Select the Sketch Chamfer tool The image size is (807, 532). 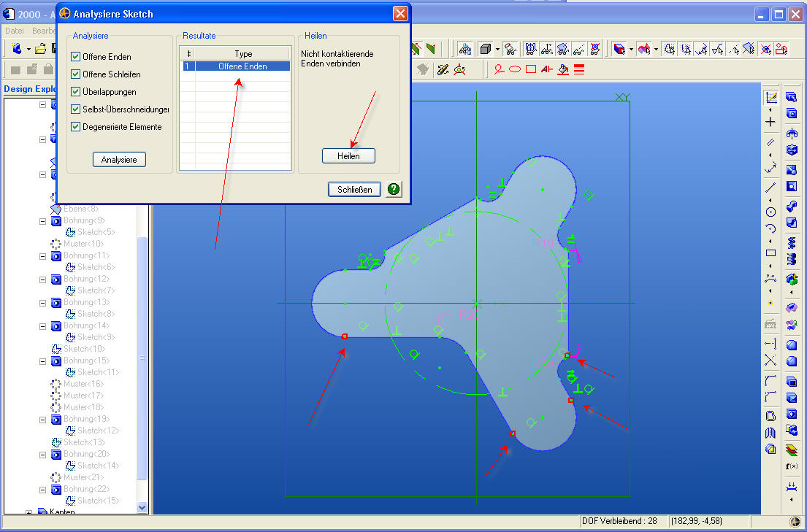[770, 397]
